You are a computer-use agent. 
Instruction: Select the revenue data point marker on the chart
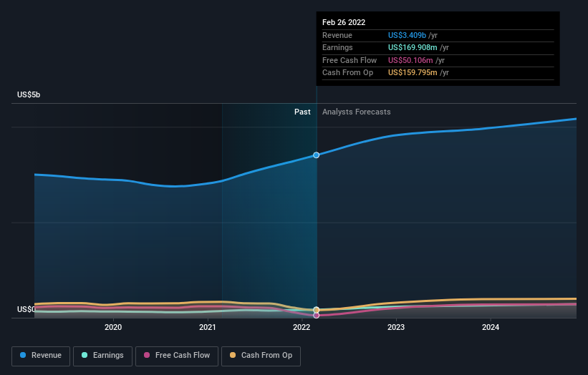(x=316, y=155)
